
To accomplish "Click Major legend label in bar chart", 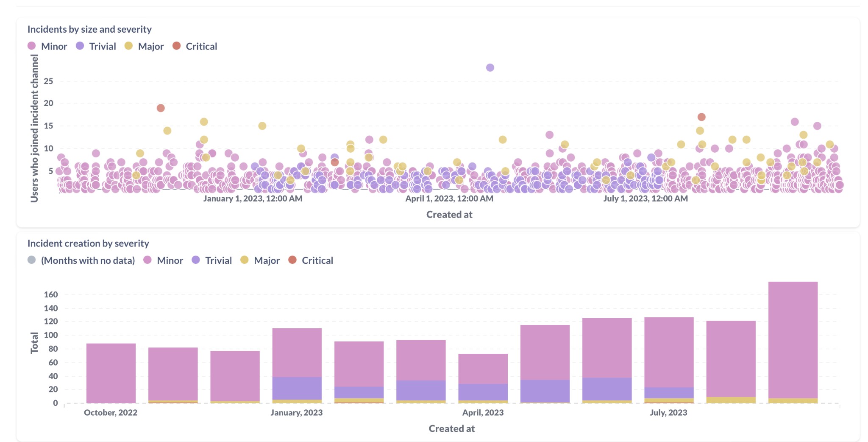I will click(x=267, y=260).
